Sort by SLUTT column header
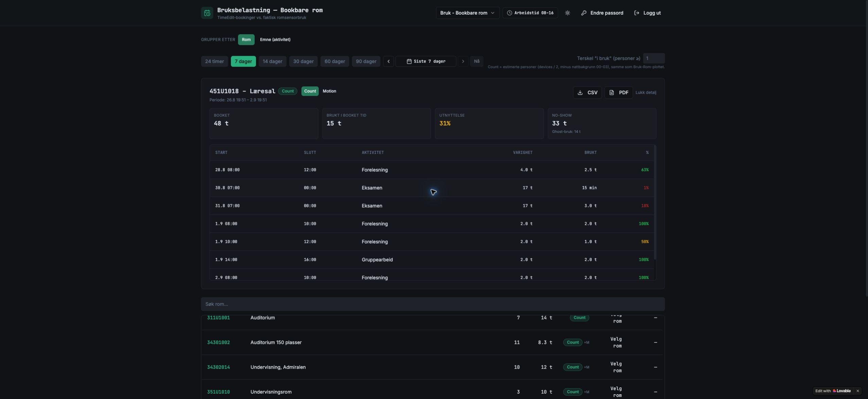Screen dimensions: 868x399 tap(310, 153)
